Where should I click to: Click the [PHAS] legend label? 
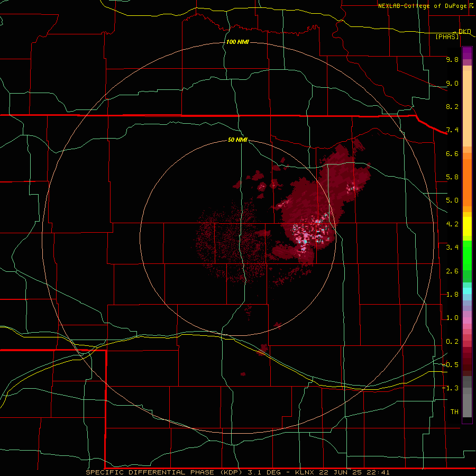pos(447,36)
